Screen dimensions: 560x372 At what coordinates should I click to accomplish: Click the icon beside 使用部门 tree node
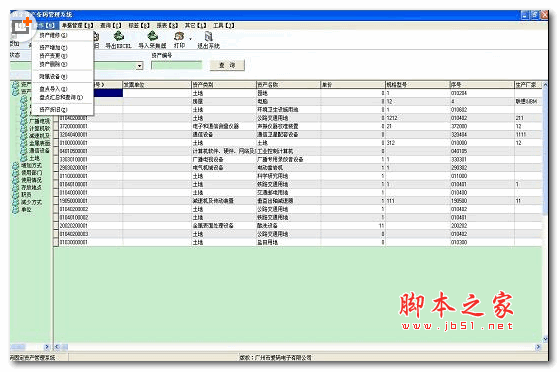coord(16,173)
